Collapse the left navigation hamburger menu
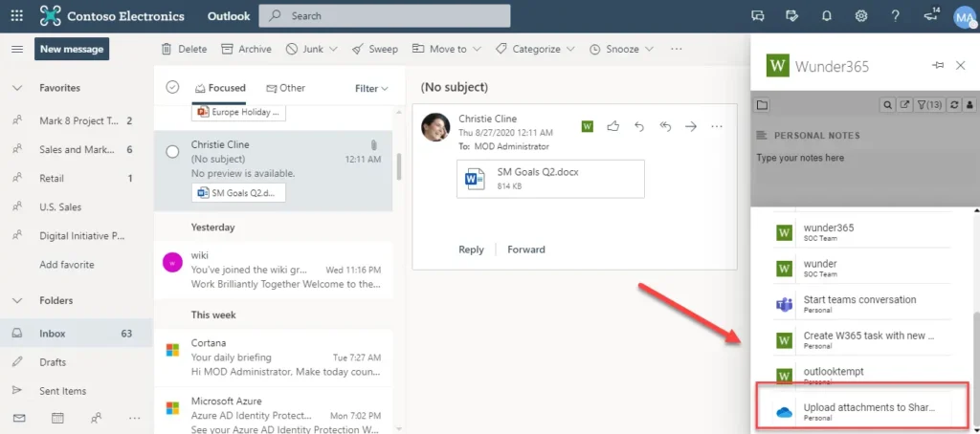The image size is (980, 434). 16,49
